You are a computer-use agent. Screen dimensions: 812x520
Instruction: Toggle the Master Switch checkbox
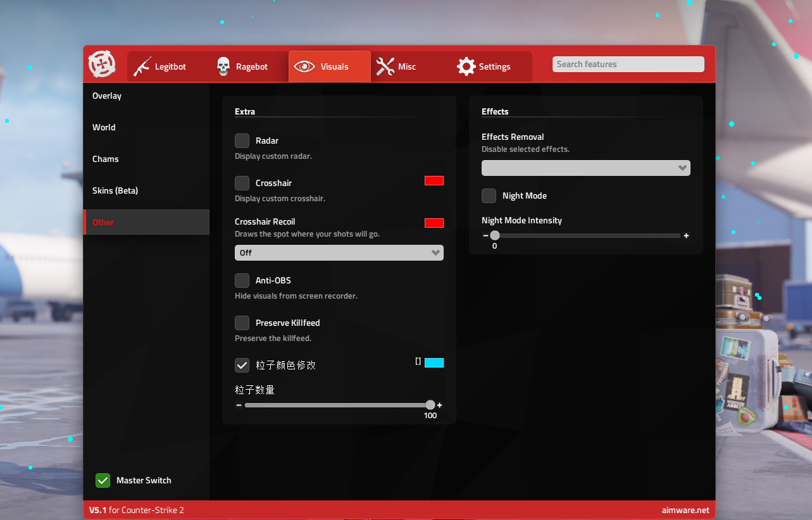(103, 480)
